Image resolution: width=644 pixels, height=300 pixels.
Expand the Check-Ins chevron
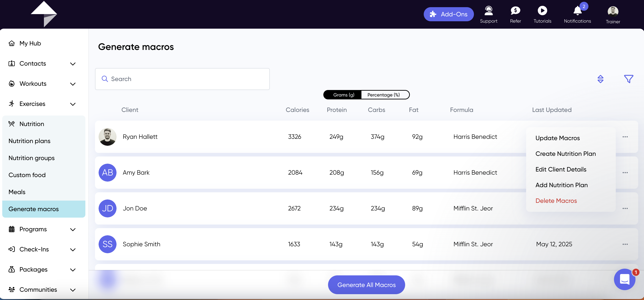(x=73, y=250)
